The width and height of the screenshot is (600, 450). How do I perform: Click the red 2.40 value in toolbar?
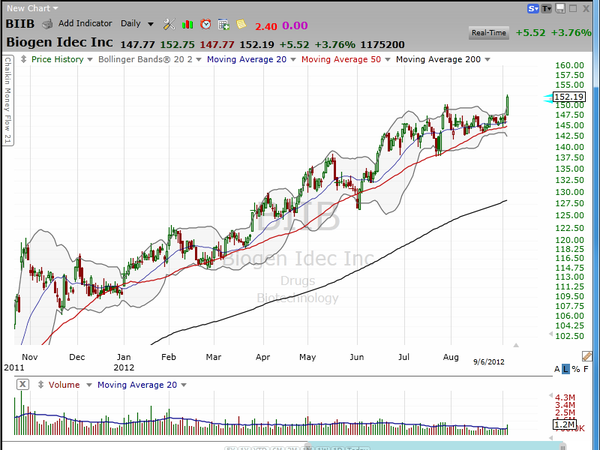pos(266,26)
